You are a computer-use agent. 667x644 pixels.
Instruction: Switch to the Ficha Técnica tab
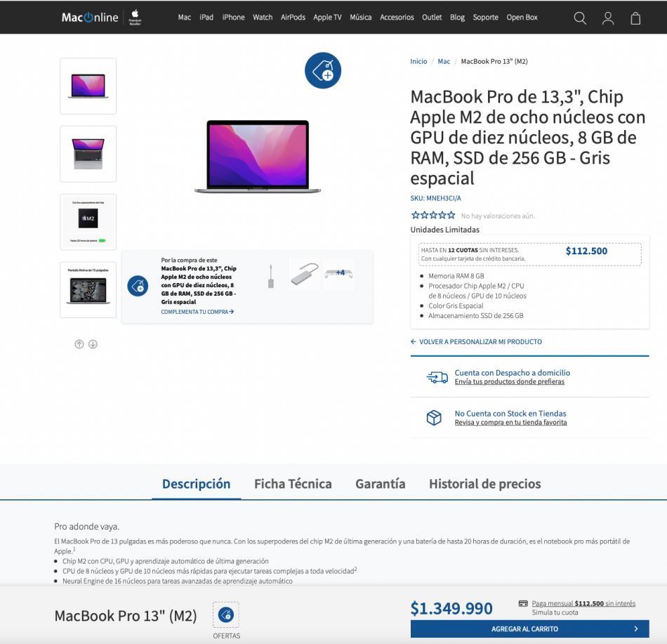[293, 484]
